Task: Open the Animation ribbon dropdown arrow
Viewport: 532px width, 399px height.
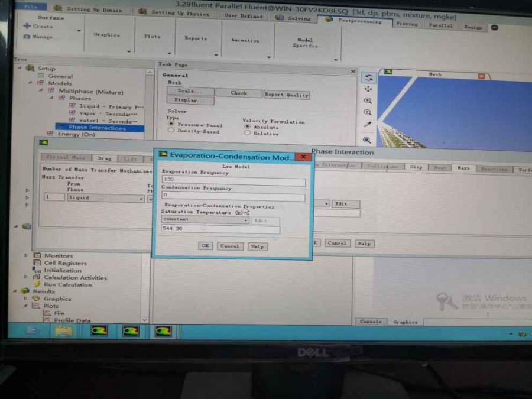Action: coord(269,57)
